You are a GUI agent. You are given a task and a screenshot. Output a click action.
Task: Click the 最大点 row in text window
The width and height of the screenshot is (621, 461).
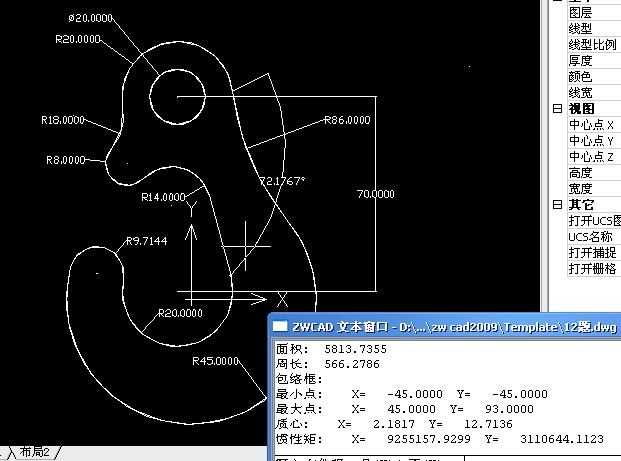point(405,409)
